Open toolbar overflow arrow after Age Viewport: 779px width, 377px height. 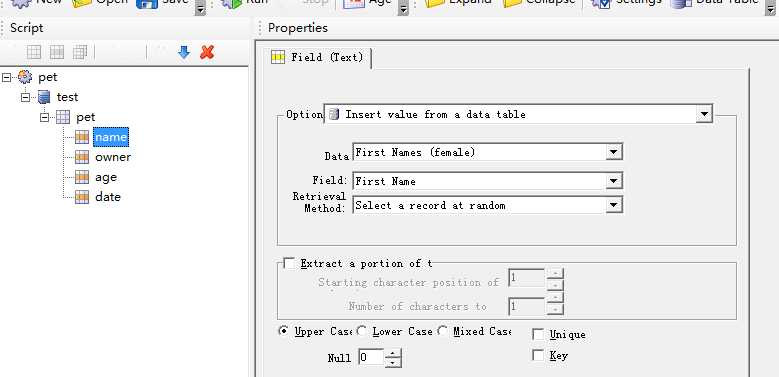click(403, 7)
